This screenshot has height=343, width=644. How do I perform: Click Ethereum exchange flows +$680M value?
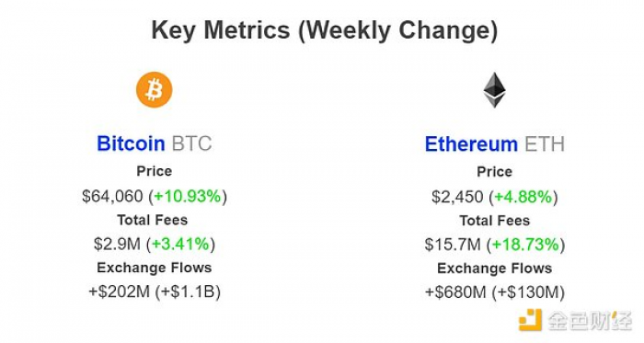point(455,292)
